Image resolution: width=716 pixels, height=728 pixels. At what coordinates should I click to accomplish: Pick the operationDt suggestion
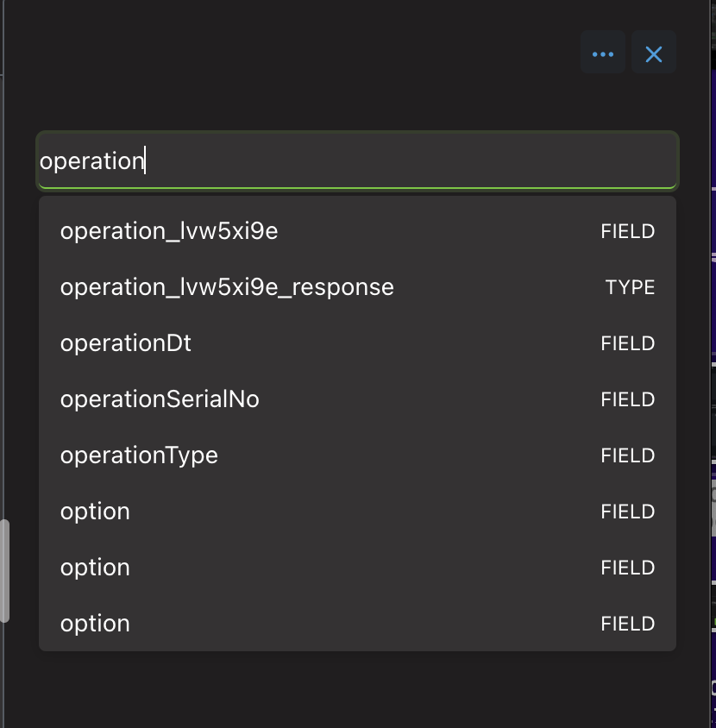tap(357, 343)
